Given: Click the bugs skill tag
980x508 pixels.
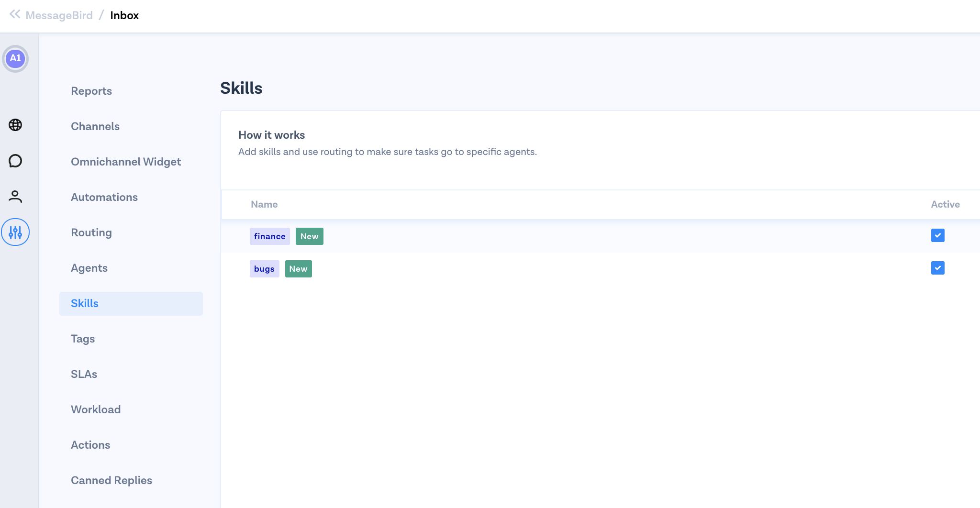Looking at the screenshot, I should pos(264,269).
